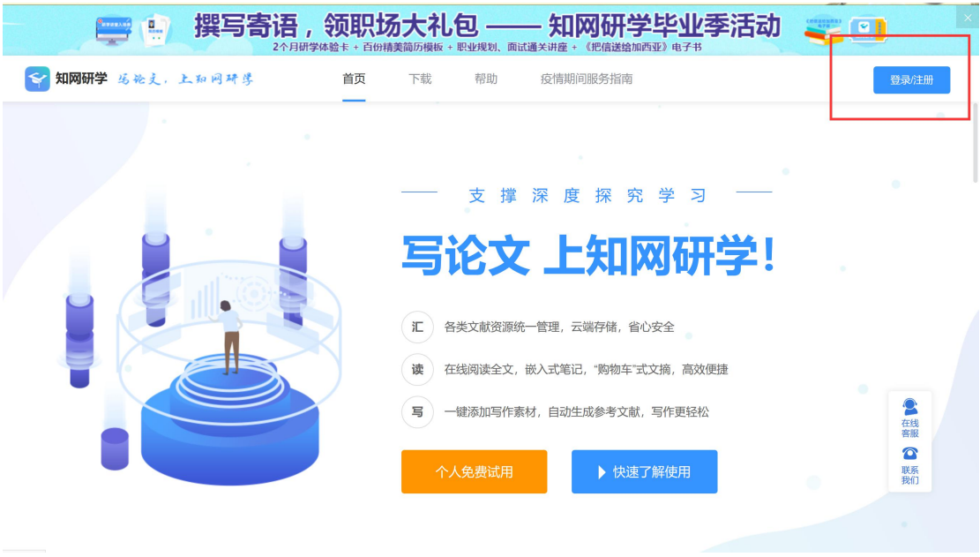Screen dimensions: 980x557
Task: Click the orange 个人免费试用 button
Action: (x=474, y=472)
